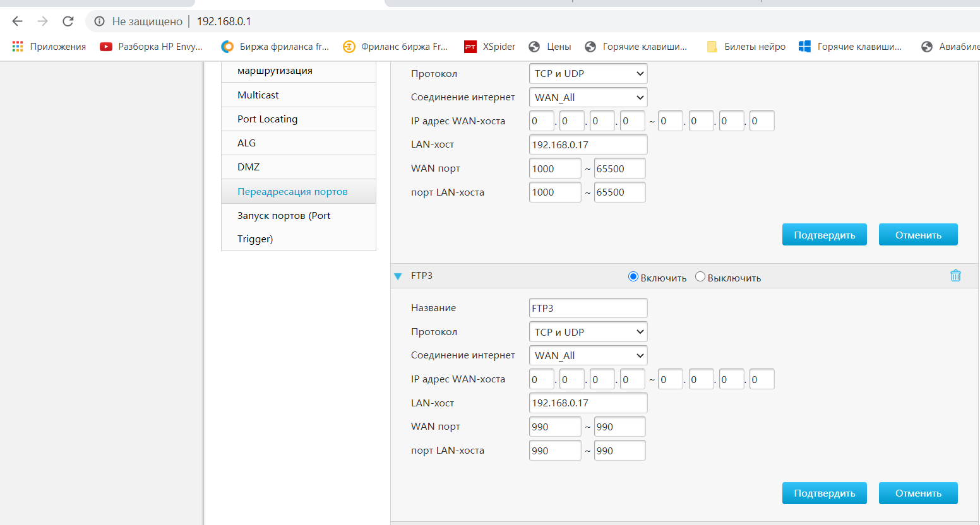Image resolution: width=980 pixels, height=525 pixels.
Task: Open Запуск портов (Port Trigger) item
Action: coord(299,227)
